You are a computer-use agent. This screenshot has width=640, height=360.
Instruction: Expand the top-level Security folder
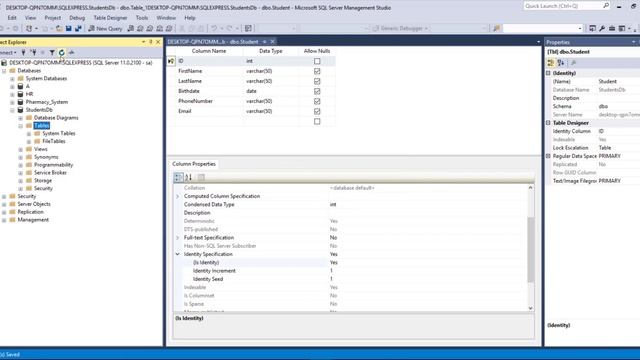click(4, 196)
